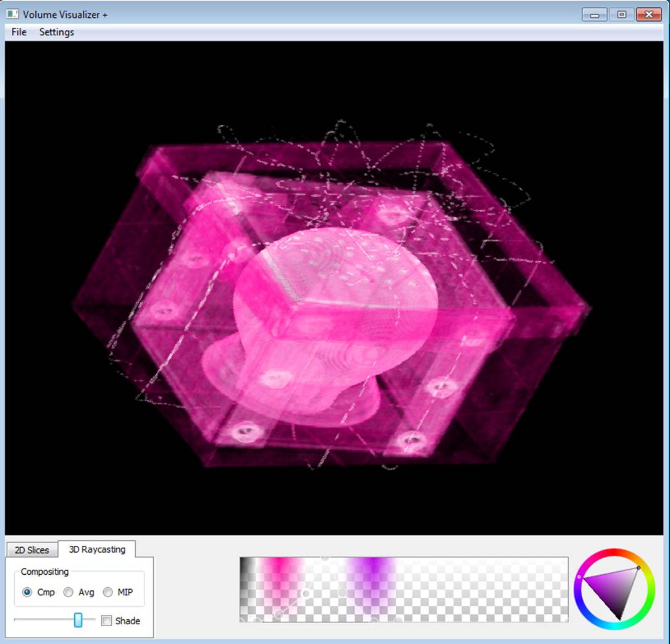Screen dimensions: 670x644
Task: Click the purple peak in transfer function editor
Action: coord(371,571)
